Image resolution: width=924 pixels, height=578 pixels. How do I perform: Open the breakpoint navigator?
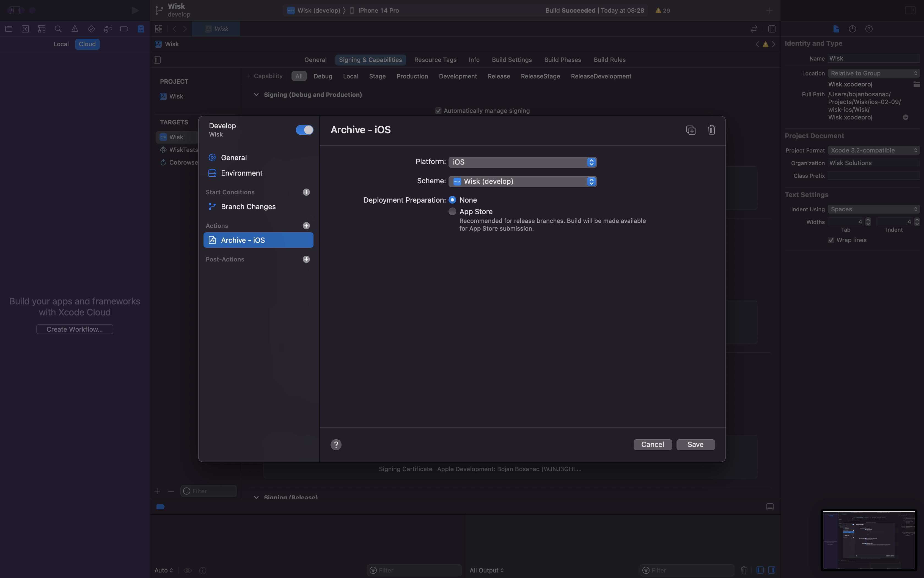click(124, 29)
